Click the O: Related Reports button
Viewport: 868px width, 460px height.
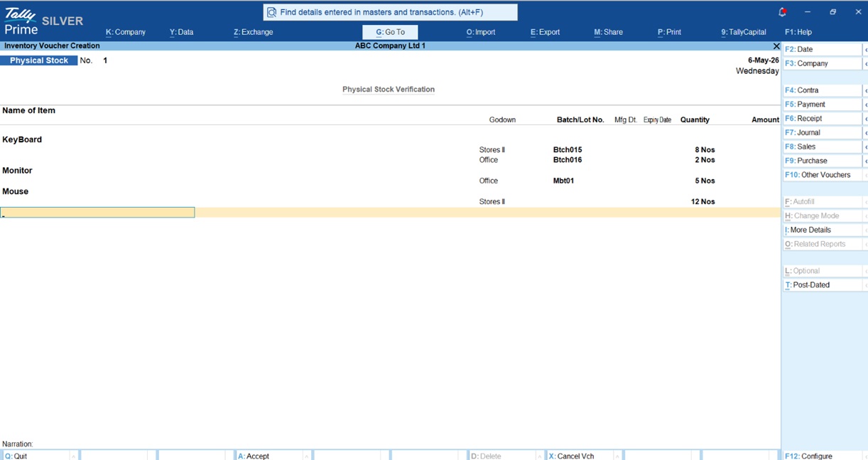[822, 244]
